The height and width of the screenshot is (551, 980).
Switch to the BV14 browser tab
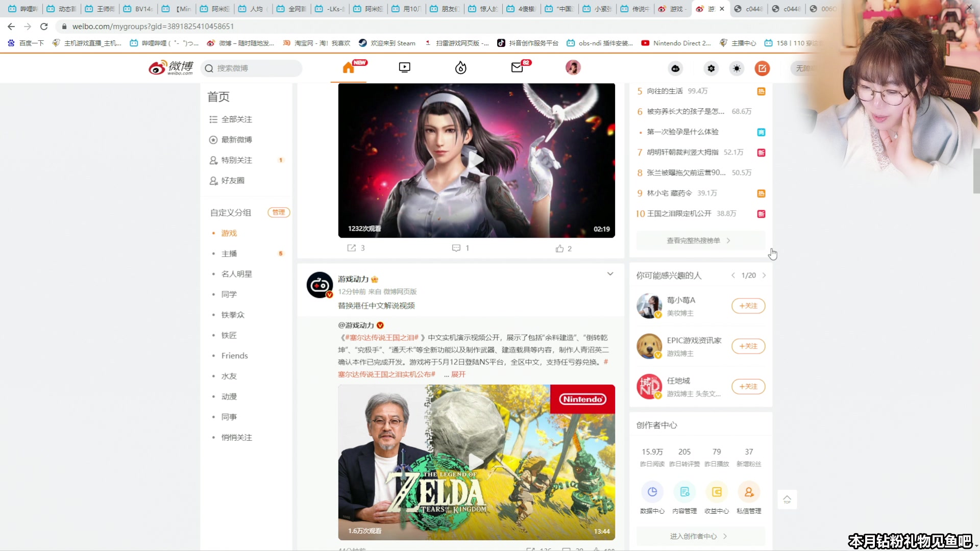[139, 9]
